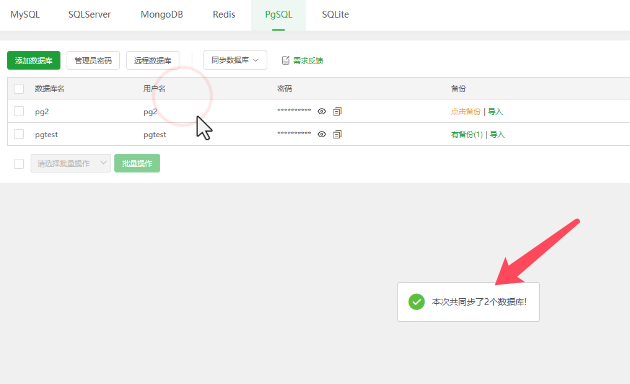Screen dimensions: 630x384
Task: Open 有备份(1) for pgtest
Action: click(x=466, y=134)
